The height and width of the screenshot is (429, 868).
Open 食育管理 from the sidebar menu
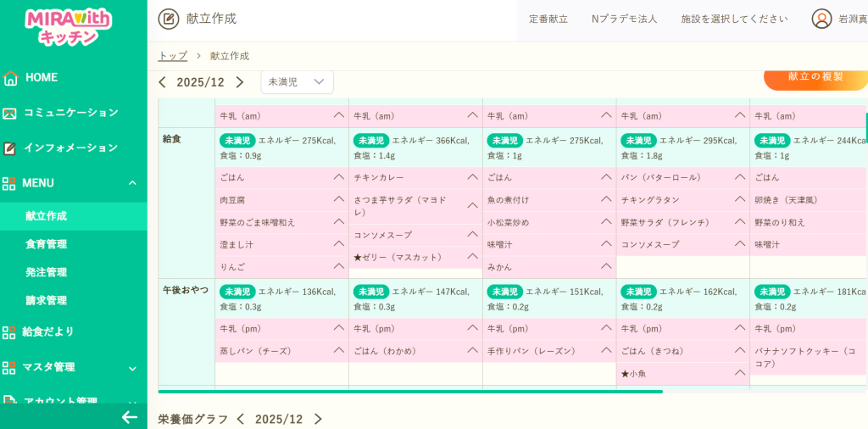click(x=47, y=244)
